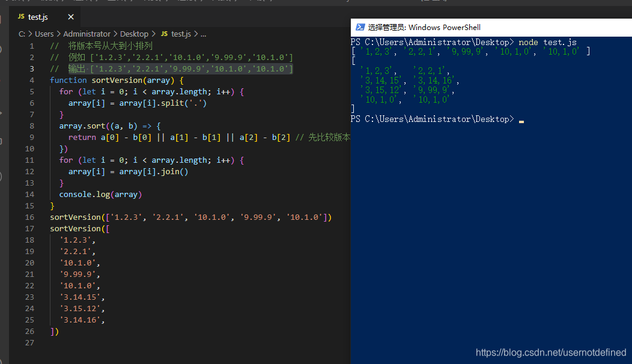Click line number 26 in the gutter

(x=30, y=332)
